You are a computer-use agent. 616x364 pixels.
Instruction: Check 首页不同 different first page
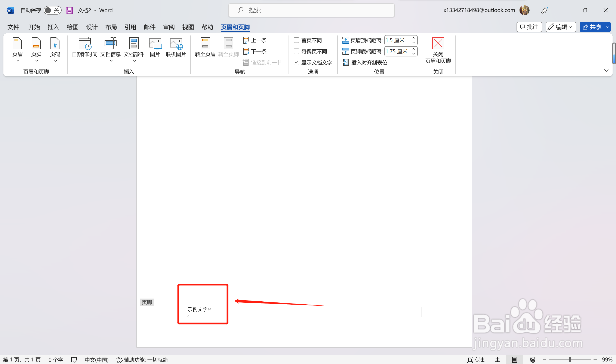coord(296,40)
